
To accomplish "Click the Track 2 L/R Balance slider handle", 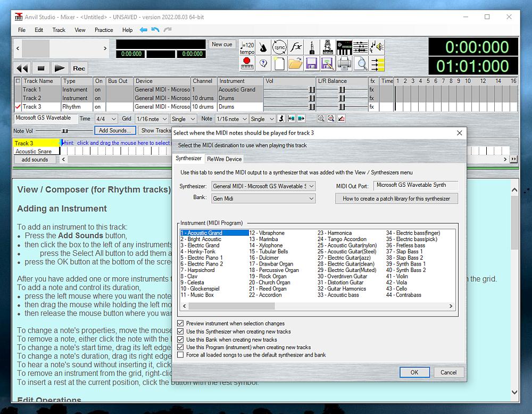I will (342, 98).
